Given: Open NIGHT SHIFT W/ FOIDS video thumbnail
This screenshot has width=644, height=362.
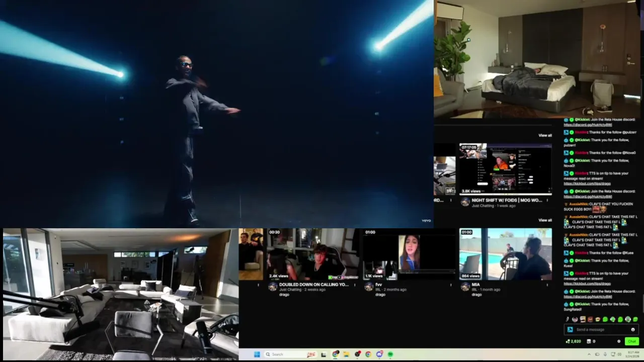Looking at the screenshot, I should pyautogui.click(x=505, y=169).
